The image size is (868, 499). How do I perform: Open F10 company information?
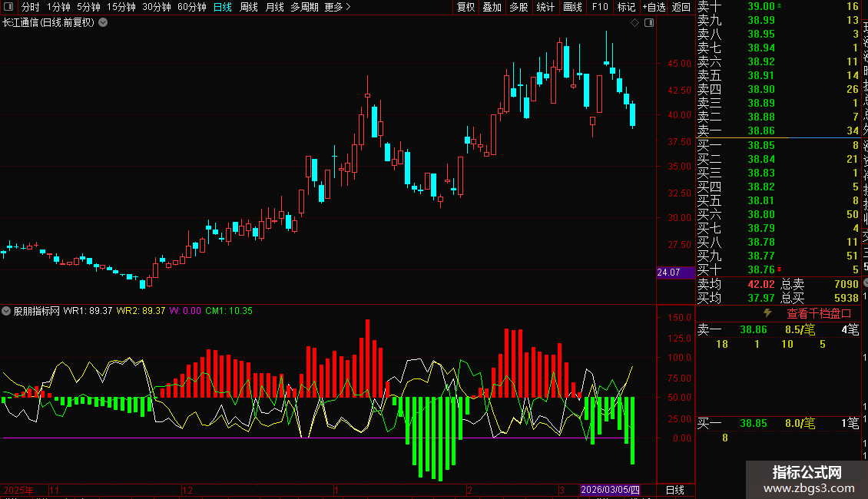[x=600, y=7]
